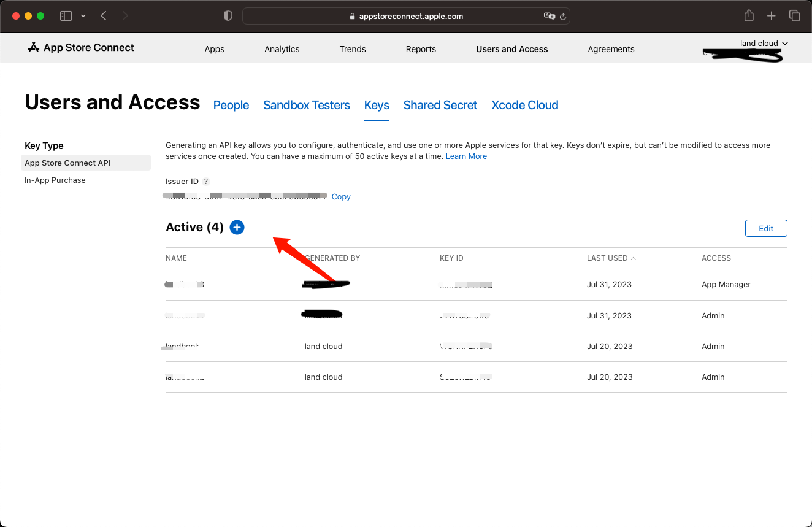Click the ACCESS column header
This screenshot has width=812, height=527.
(x=716, y=258)
